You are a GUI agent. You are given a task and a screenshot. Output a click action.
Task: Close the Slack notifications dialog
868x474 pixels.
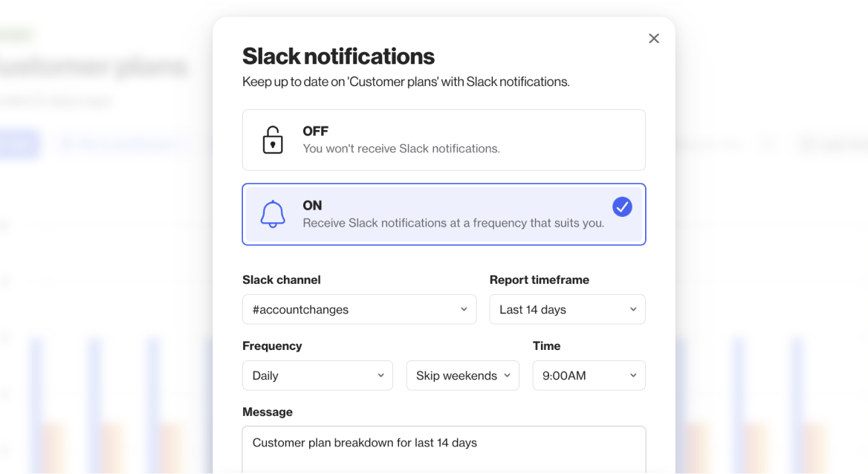(x=654, y=38)
